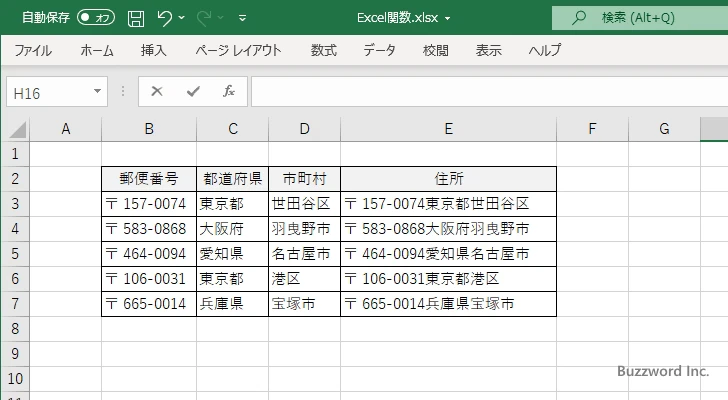Image resolution: width=728 pixels, height=400 pixels.
Task: Select the 愛知県 cell
Action: tap(233, 254)
